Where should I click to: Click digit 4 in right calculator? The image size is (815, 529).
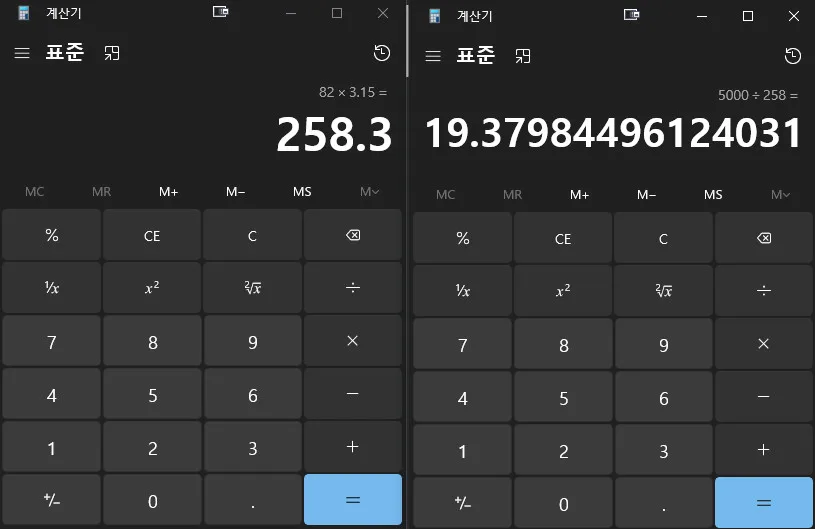463,397
